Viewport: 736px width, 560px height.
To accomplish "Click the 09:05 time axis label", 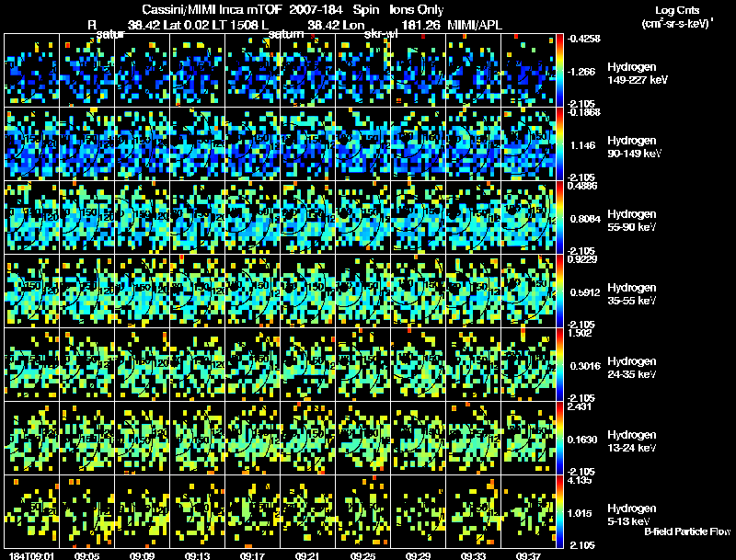I will click(x=86, y=555).
